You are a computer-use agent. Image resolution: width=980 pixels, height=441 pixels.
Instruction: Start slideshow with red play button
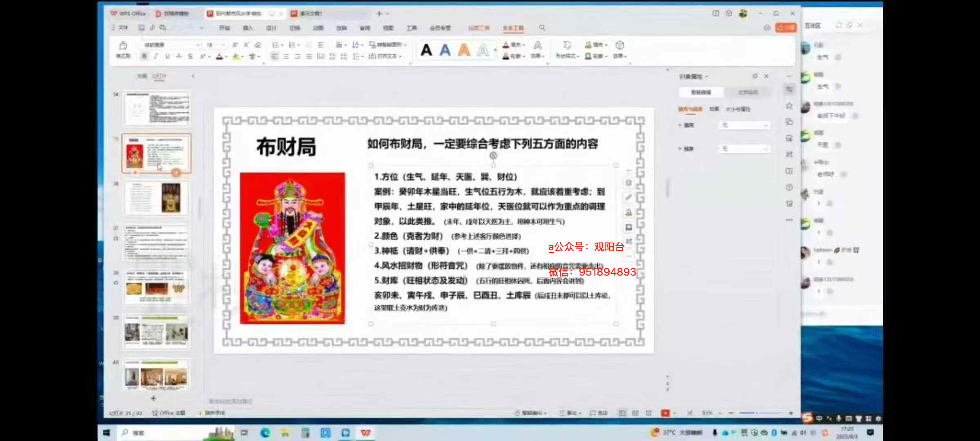click(665, 413)
